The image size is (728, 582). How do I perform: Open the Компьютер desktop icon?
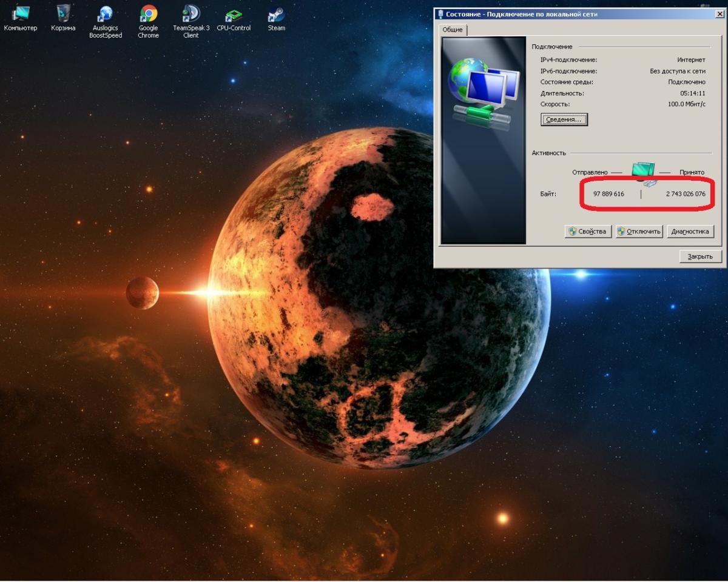tap(20, 14)
